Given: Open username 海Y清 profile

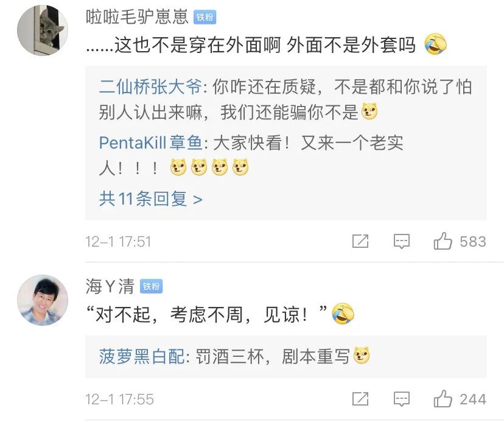Looking at the screenshot, I should click(x=110, y=286).
